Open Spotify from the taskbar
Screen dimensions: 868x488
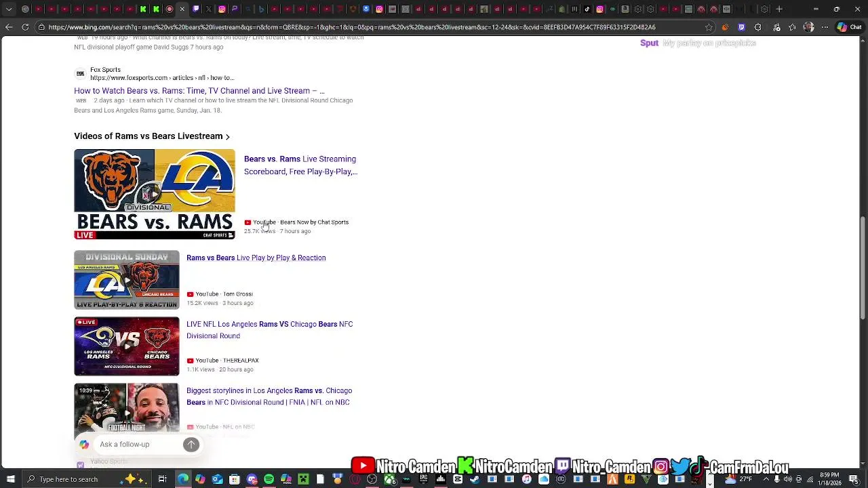[x=269, y=479]
